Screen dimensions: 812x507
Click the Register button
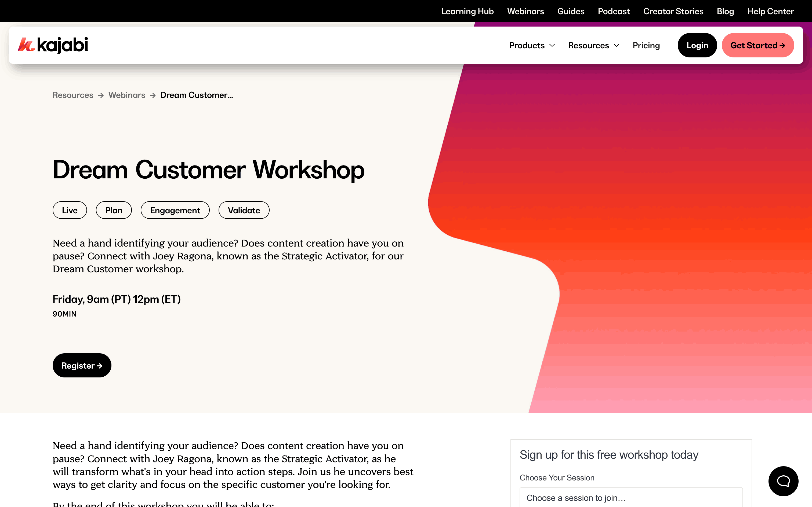[82, 365]
